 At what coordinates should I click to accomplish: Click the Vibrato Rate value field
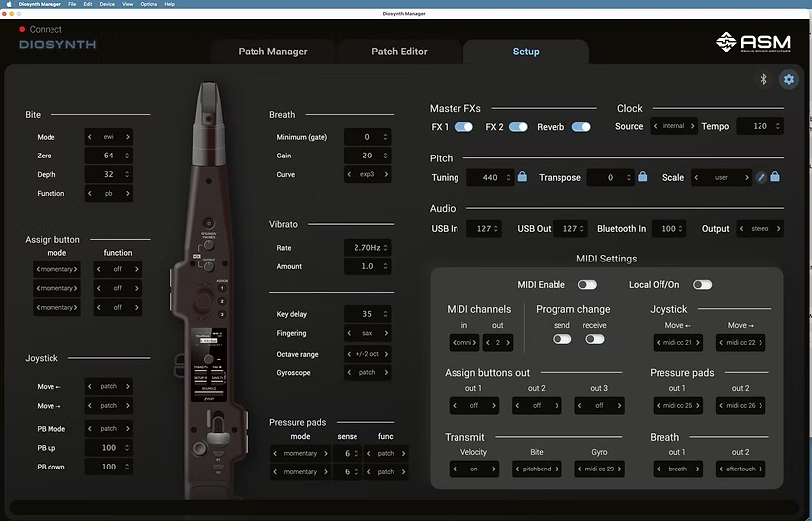point(367,248)
